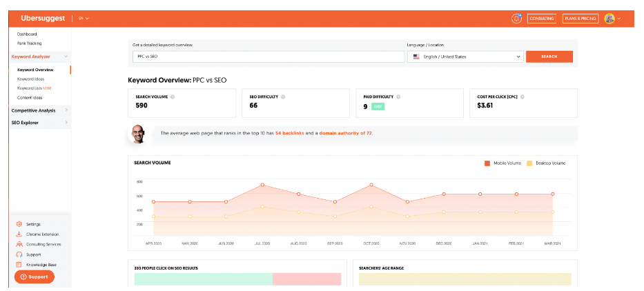
Task: Click the Consulting Services people icon
Action: pos(19,244)
